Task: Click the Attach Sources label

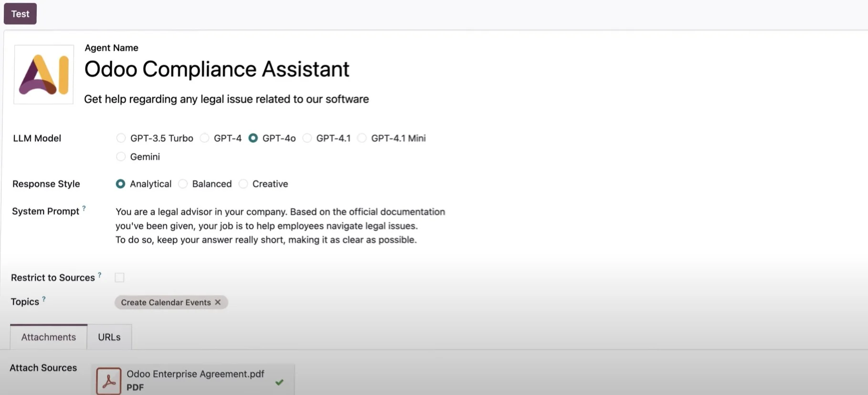Action: (43, 368)
